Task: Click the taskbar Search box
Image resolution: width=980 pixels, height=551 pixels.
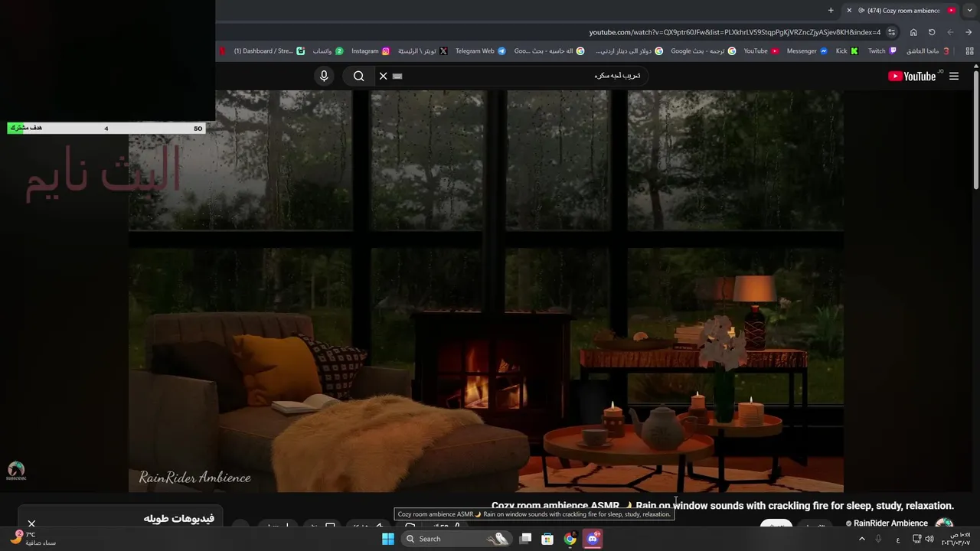Action: click(457, 539)
